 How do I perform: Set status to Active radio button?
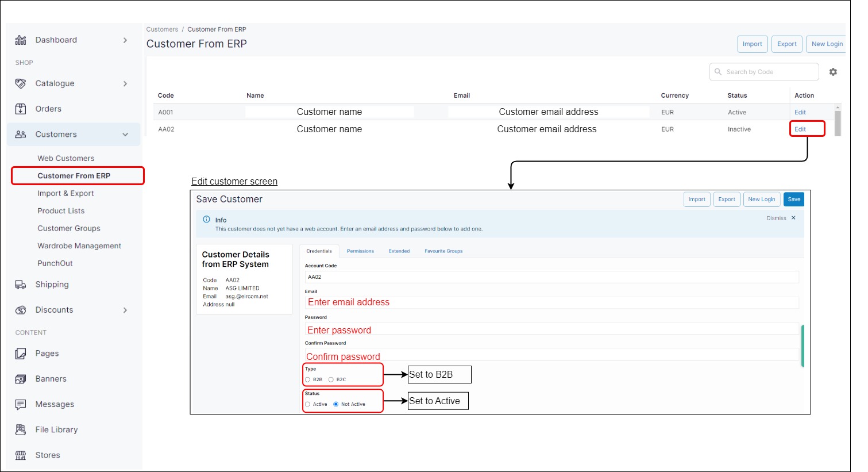click(x=308, y=404)
